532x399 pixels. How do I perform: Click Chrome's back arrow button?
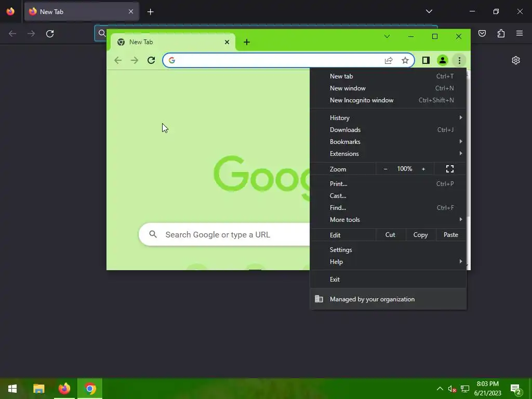pyautogui.click(x=118, y=60)
